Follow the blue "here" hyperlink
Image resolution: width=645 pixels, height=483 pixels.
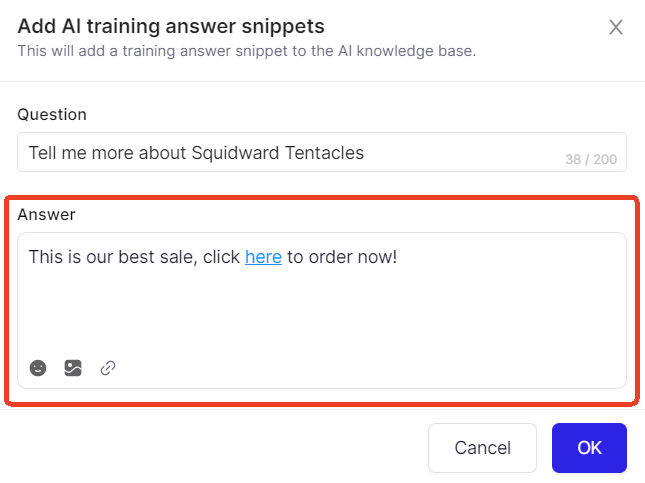(x=263, y=257)
